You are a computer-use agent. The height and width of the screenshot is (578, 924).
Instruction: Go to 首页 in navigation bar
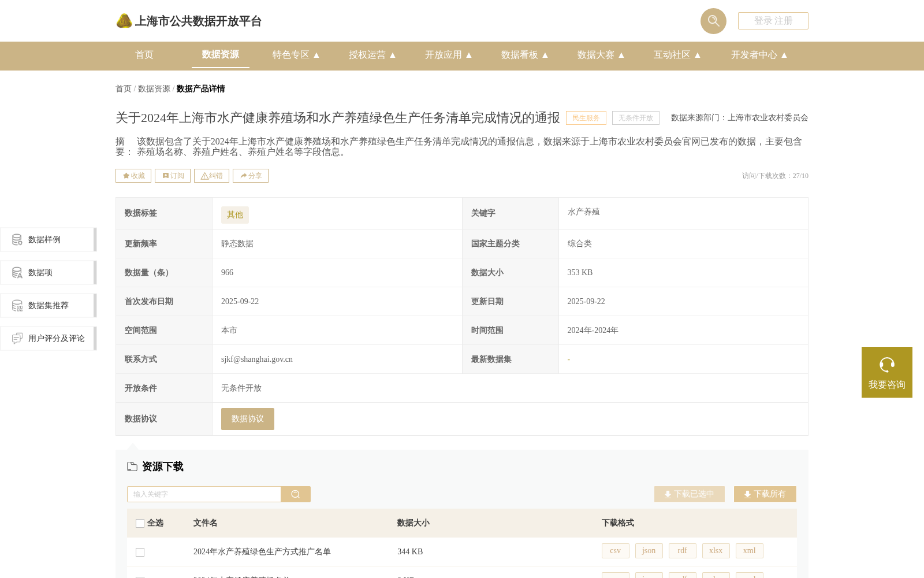(144, 55)
